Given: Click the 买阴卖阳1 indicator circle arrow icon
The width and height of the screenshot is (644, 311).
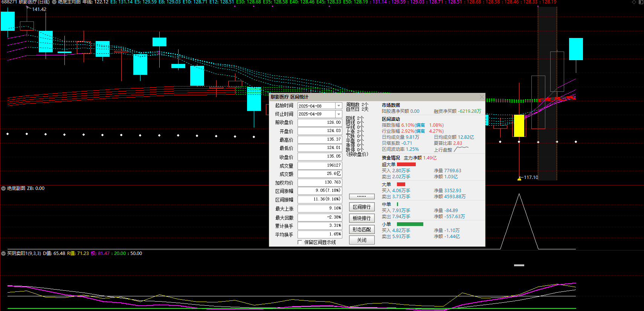Looking at the screenshot, I should coord(3,253).
